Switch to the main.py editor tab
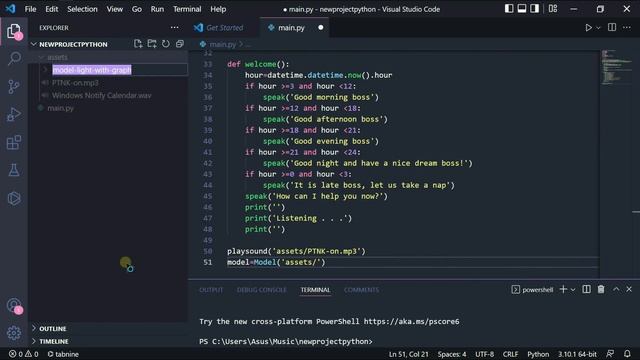Viewport: 640px width, 360px height. (x=291, y=28)
